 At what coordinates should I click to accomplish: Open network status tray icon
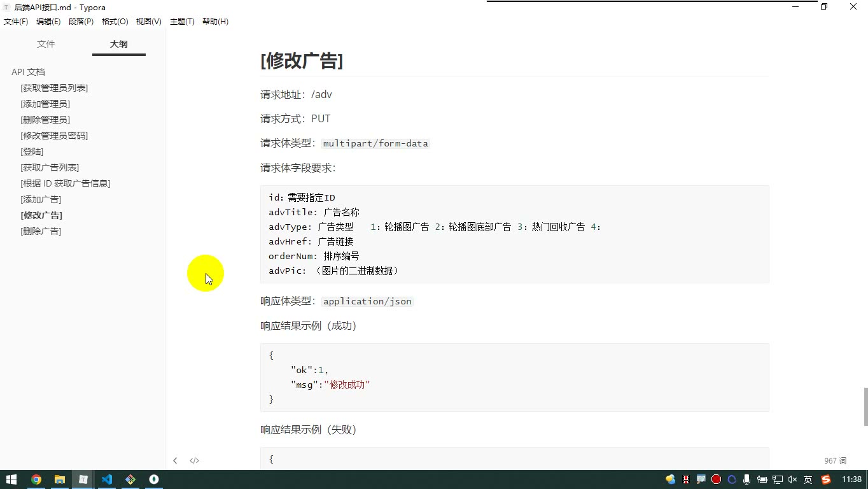coord(777,479)
